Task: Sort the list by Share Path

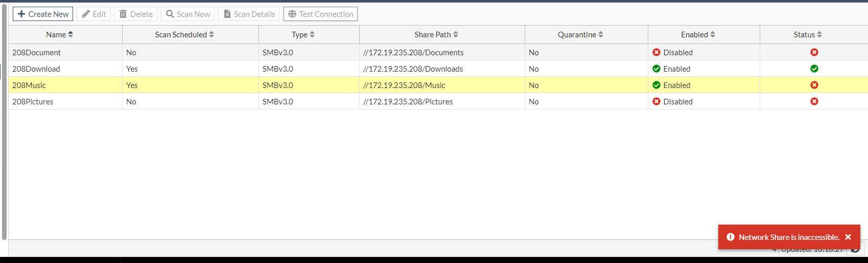Action: tap(436, 34)
